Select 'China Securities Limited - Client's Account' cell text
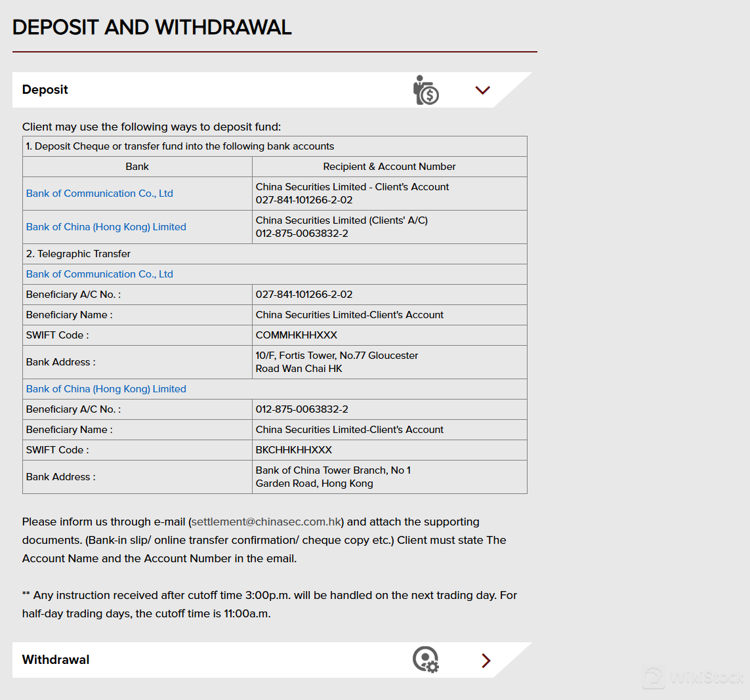This screenshot has width=750, height=700. [352, 187]
